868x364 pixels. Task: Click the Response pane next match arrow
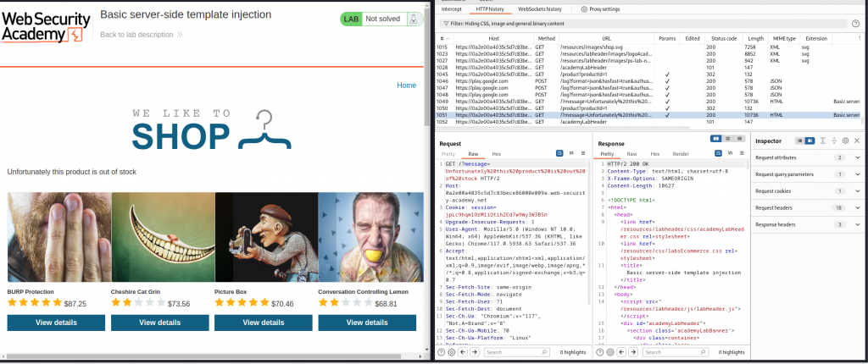[632, 352]
